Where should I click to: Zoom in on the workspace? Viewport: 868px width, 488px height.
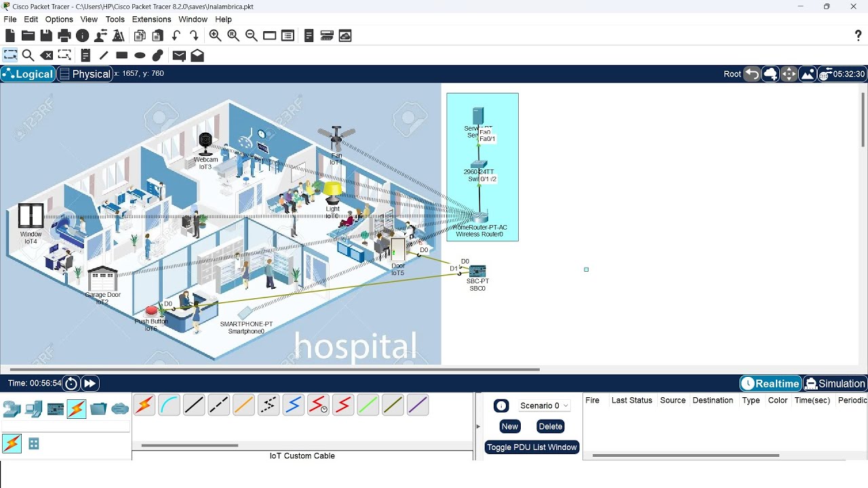coord(215,36)
